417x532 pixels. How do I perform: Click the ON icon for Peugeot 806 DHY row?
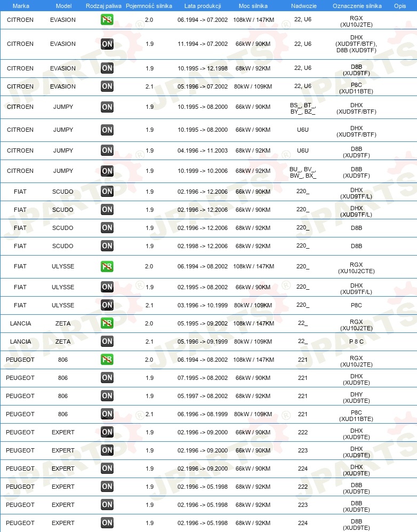(x=107, y=396)
